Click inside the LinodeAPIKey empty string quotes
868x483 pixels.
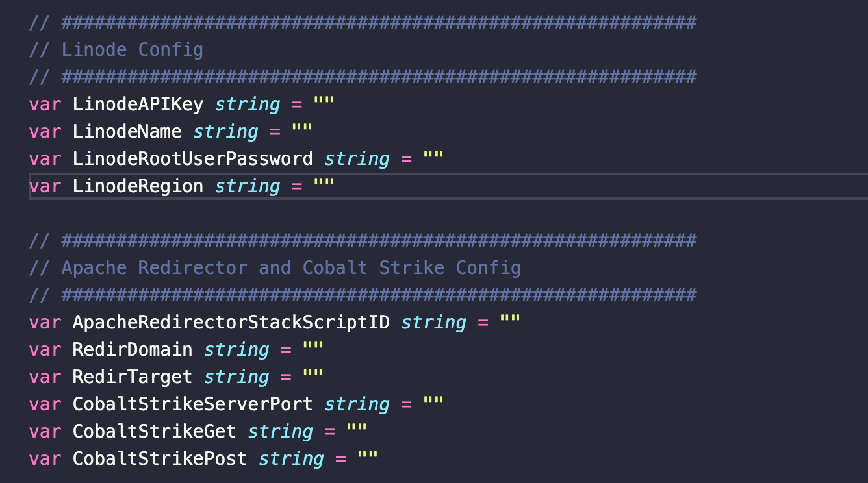324,105
